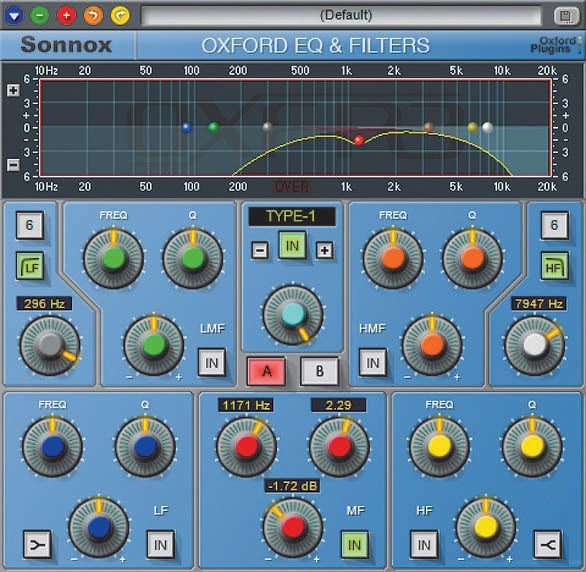Click the 7947 Hz high filter readout
Viewport: 586px width, 572px height.
click(539, 303)
